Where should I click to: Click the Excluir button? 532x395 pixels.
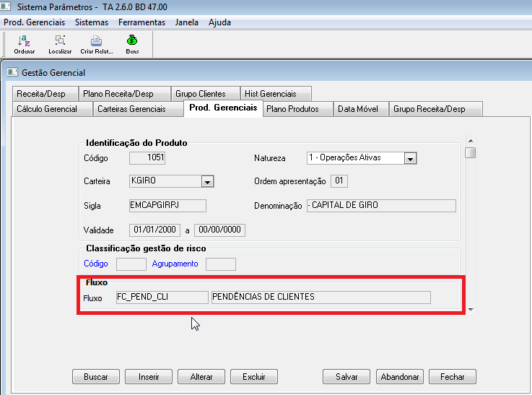pos(254,377)
